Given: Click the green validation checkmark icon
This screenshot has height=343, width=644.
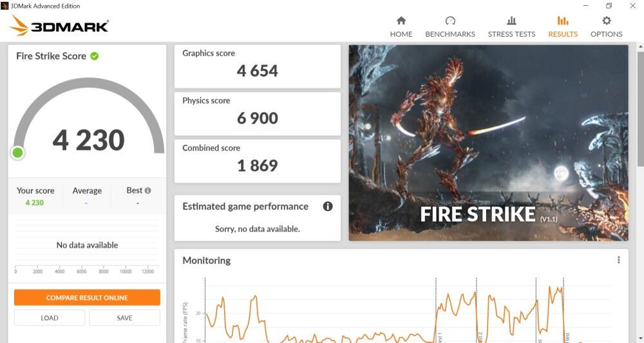Looking at the screenshot, I should coord(95,56).
